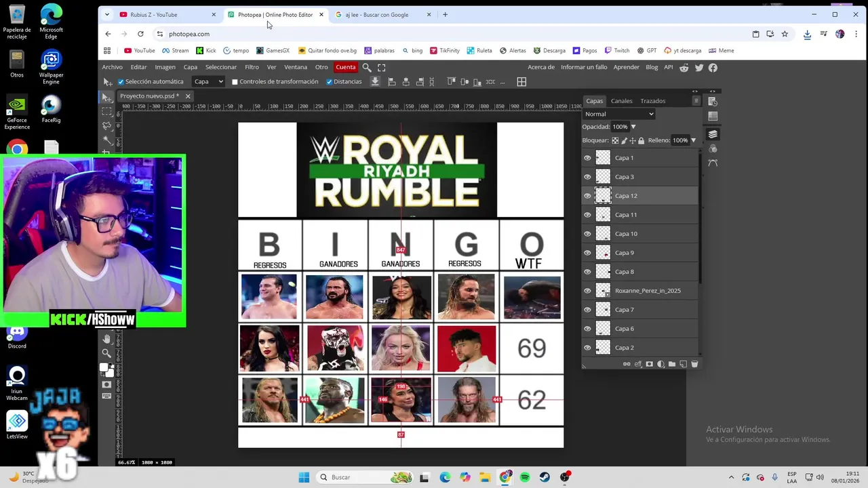Open the Blog link
Viewport: 868px width, 488px height.
coord(652,67)
